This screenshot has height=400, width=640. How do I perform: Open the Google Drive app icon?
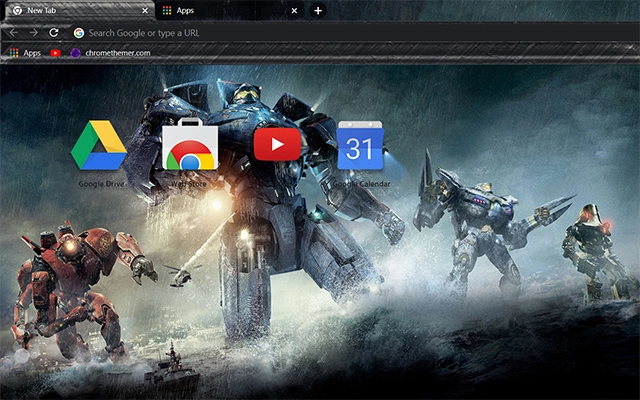(98, 145)
